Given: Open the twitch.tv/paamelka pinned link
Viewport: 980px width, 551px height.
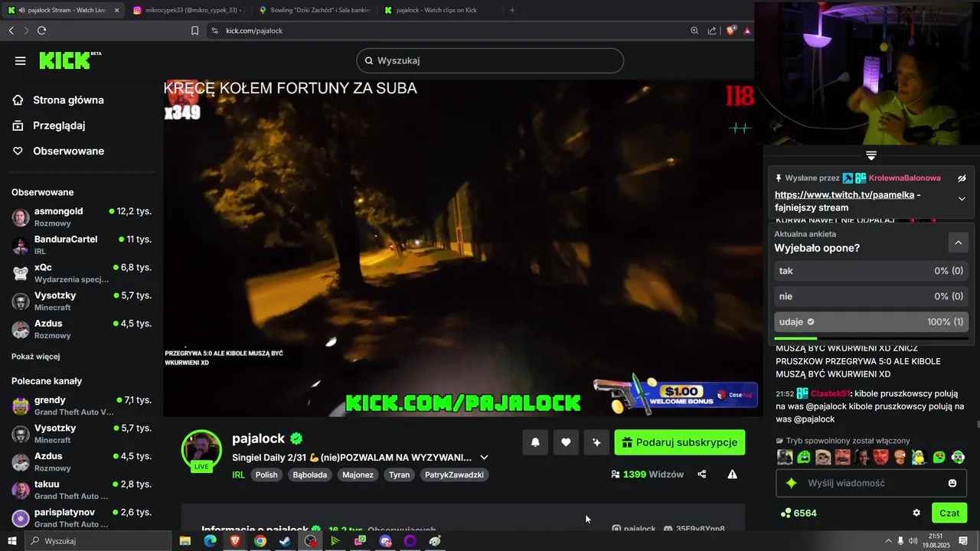Looking at the screenshot, I should point(844,195).
